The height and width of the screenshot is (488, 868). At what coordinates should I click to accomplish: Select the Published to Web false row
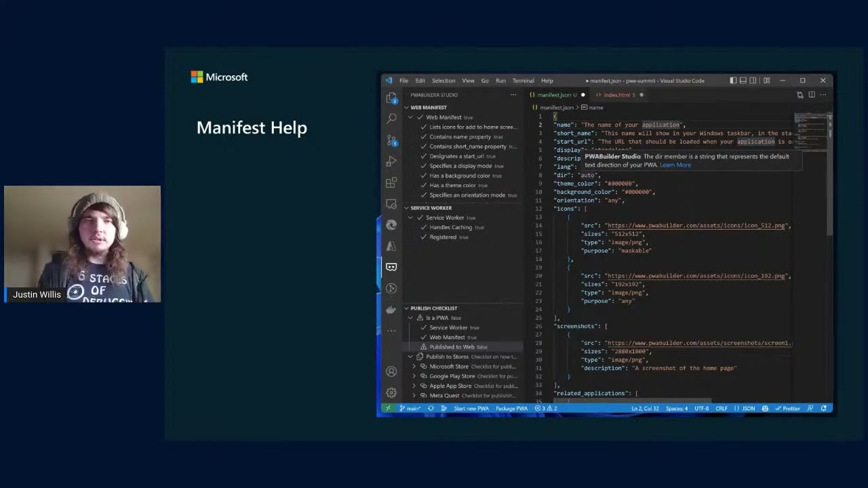(x=463, y=347)
